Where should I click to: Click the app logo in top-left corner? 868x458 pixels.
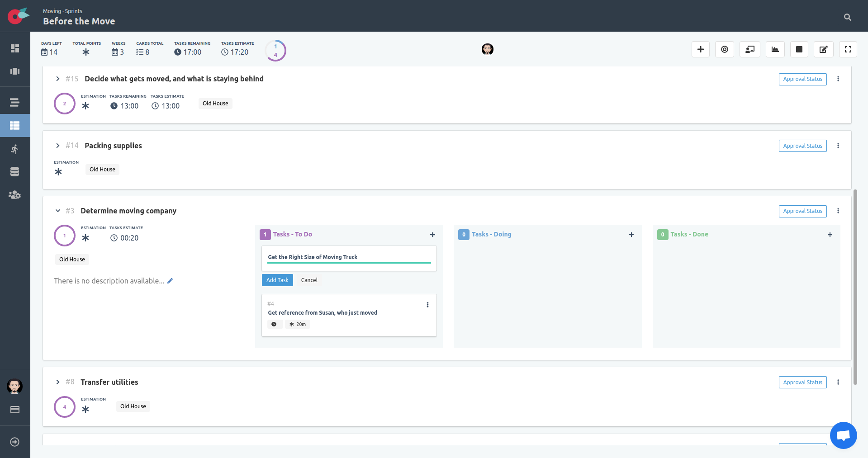pyautogui.click(x=18, y=16)
